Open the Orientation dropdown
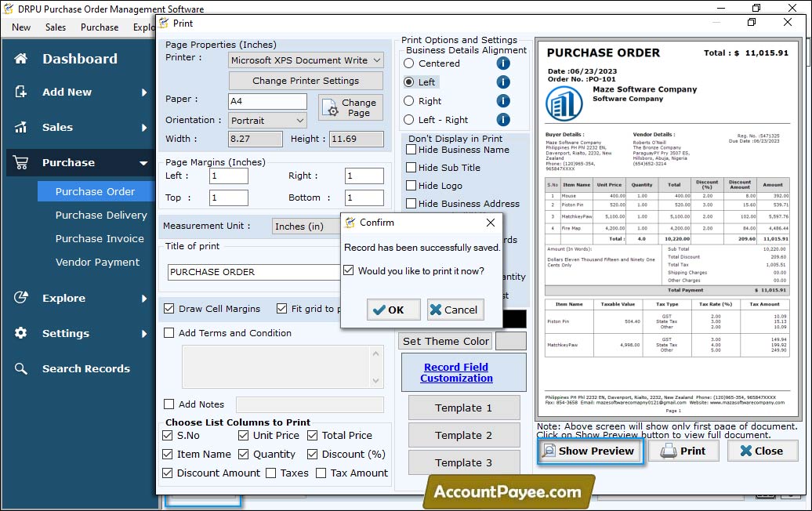812x511 pixels. [300, 120]
